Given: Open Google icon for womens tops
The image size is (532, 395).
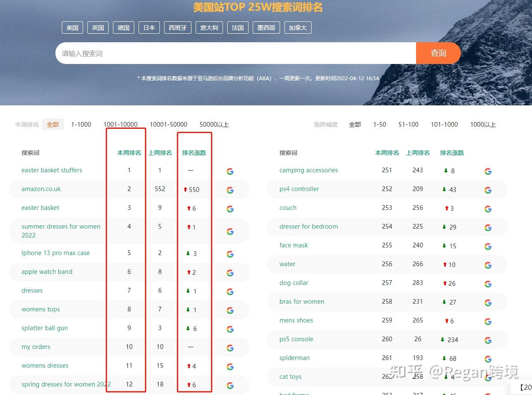Looking at the screenshot, I should (230, 311).
